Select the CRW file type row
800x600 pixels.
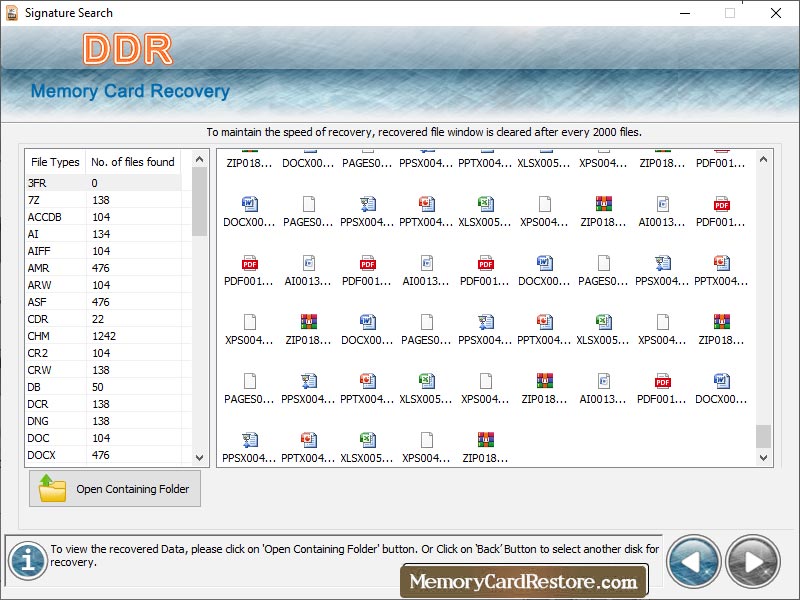coord(104,370)
